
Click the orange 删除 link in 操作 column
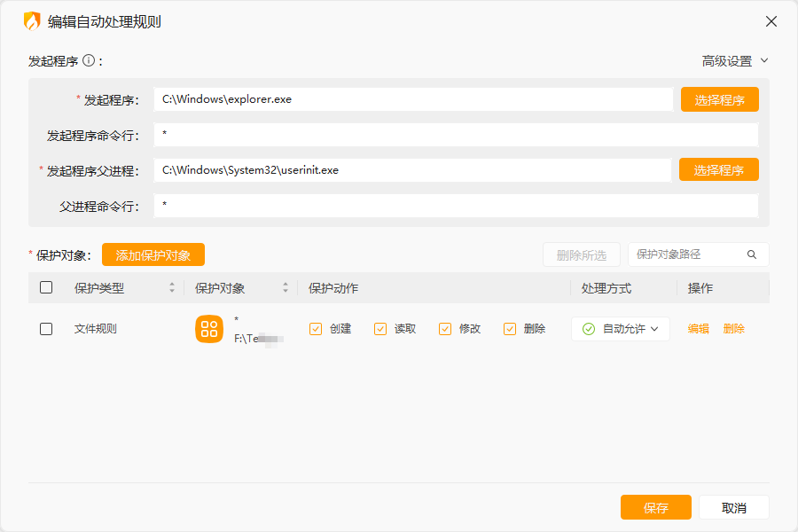[x=733, y=329]
